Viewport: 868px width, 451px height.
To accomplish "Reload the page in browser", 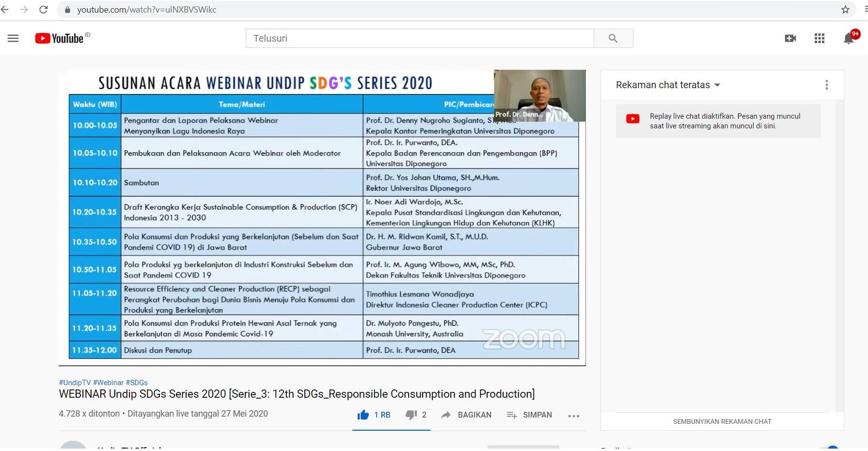I will coord(44,10).
